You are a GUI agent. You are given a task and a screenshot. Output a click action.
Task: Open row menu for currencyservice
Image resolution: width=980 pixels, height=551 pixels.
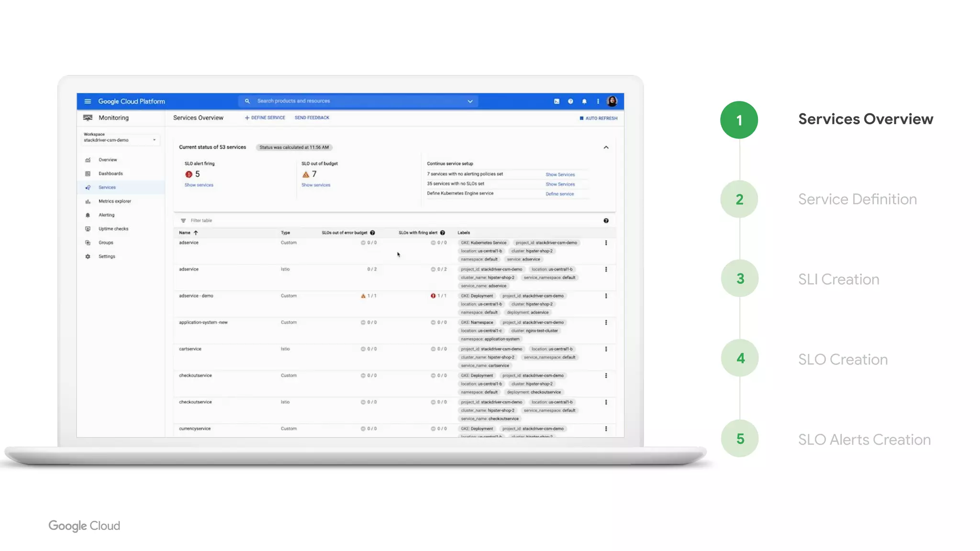click(x=606, y=429)
